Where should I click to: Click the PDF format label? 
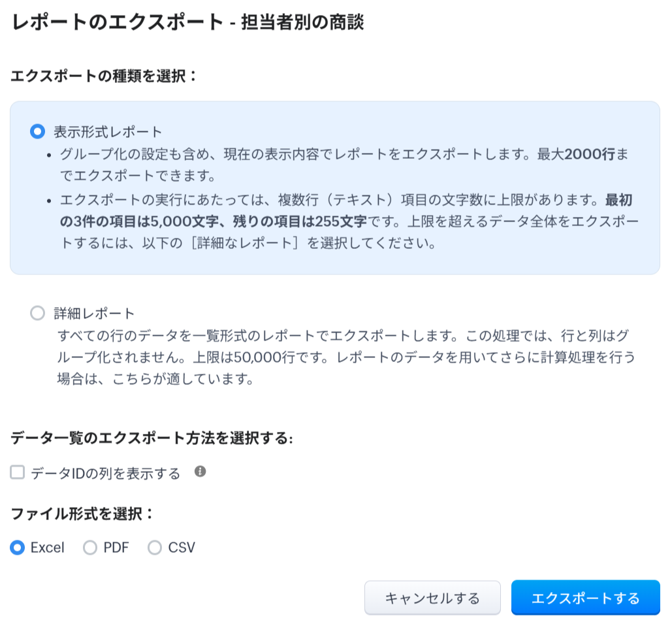[x=116, y=547]
